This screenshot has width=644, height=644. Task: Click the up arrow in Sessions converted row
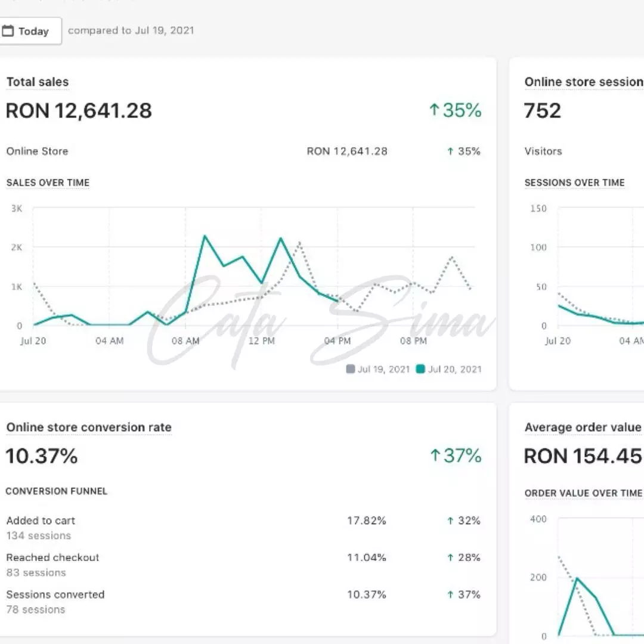coord(450,595)
